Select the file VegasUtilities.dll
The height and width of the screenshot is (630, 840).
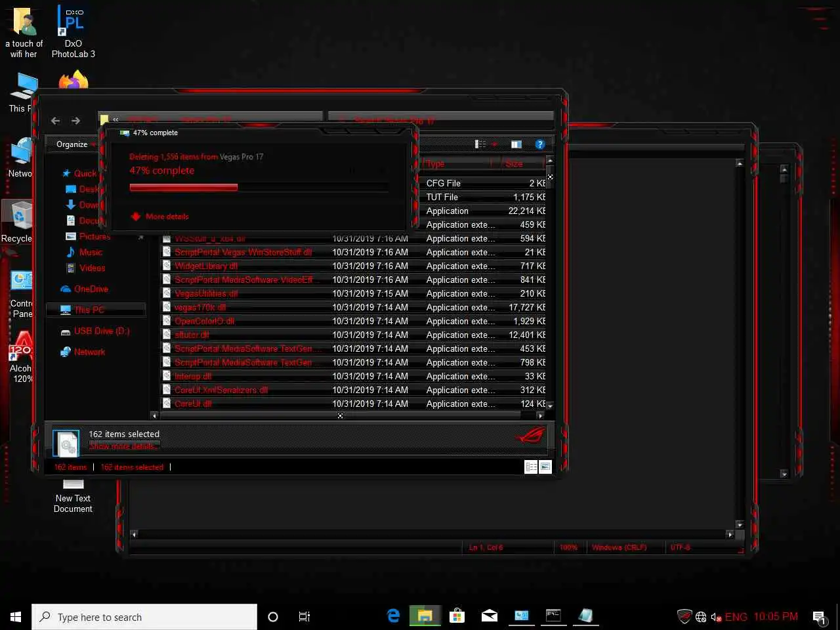tap(206, 293)
